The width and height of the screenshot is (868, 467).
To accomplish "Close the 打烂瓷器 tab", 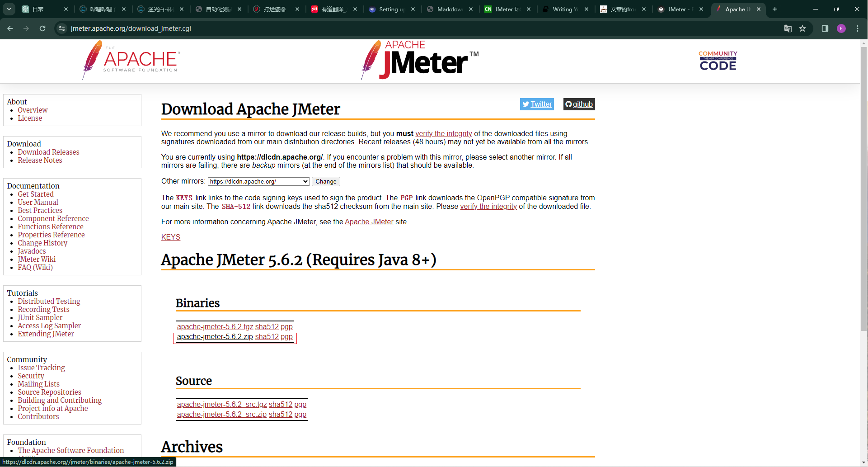I will tap(297, 9).
